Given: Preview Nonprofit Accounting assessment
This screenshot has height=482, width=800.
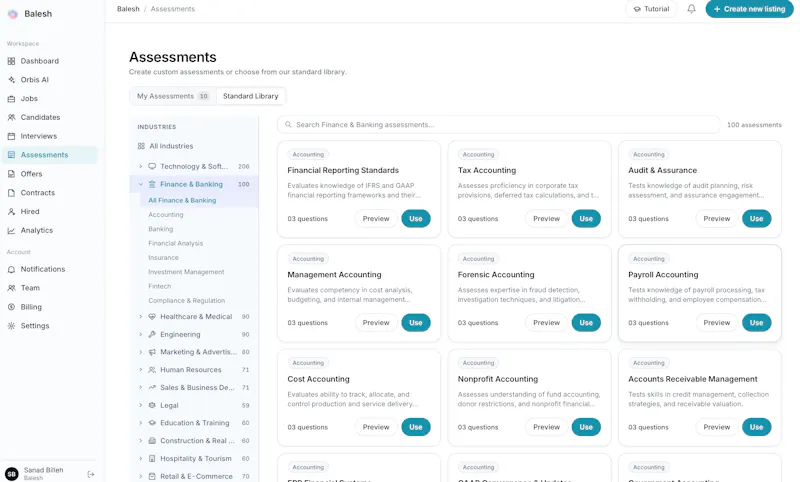Looking at the screenshot, I should (546, 427).
